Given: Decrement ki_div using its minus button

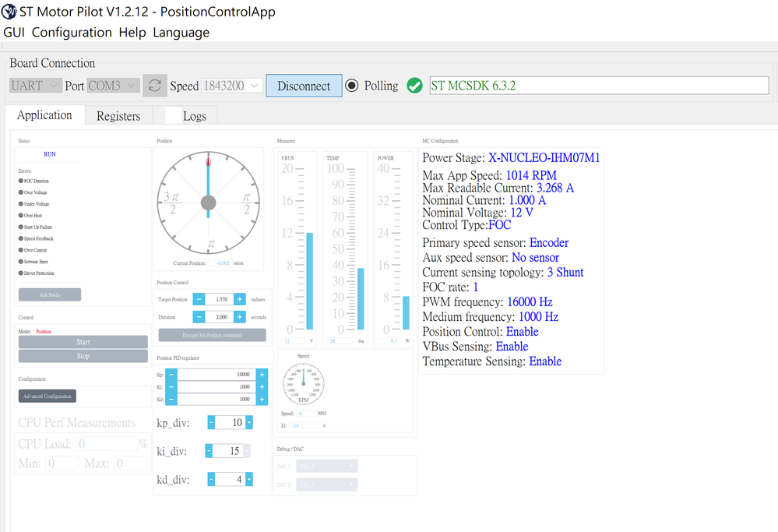Looking at the screenshot, I should (x=209, y=451).
